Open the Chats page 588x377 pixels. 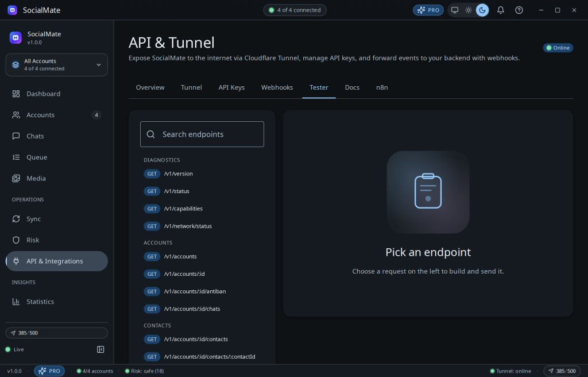(x=57, y=136)
